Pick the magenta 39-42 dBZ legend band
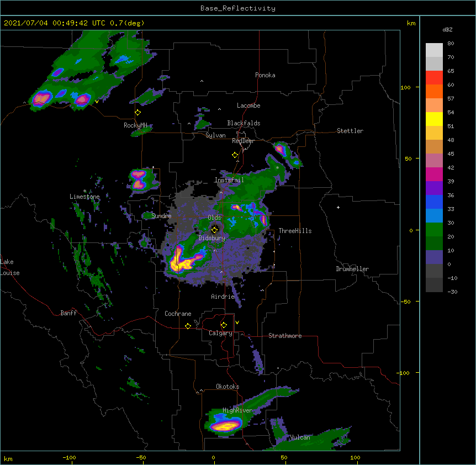This screenshot has height=465, width=476. pyautogui.click(x=434, y=174)
